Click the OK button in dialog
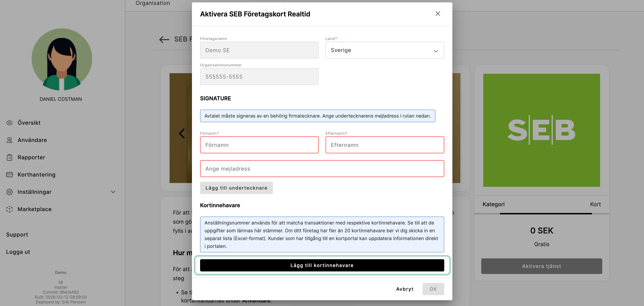 433,289
